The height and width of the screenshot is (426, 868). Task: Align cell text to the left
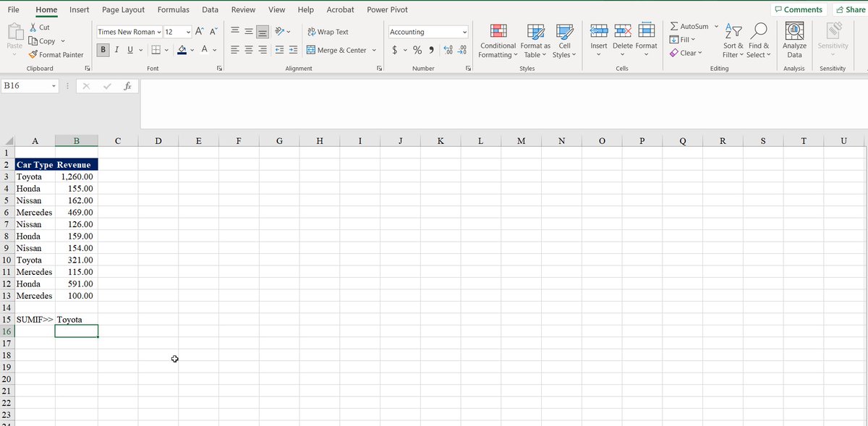click(235, 50)
